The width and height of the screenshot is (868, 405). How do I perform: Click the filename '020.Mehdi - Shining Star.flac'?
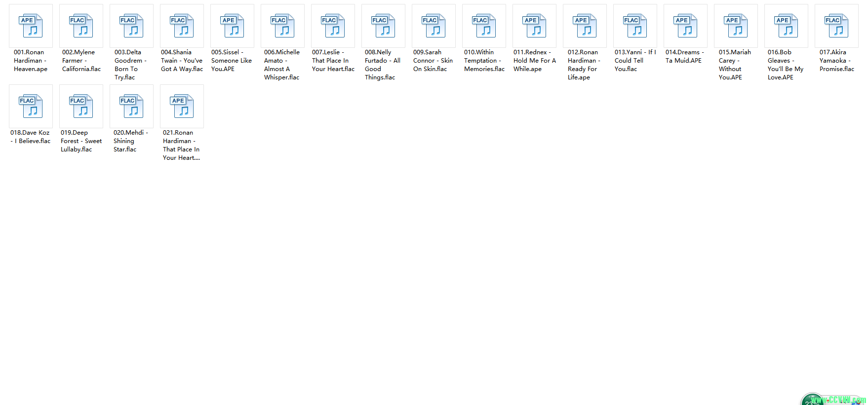coord(131,141)
